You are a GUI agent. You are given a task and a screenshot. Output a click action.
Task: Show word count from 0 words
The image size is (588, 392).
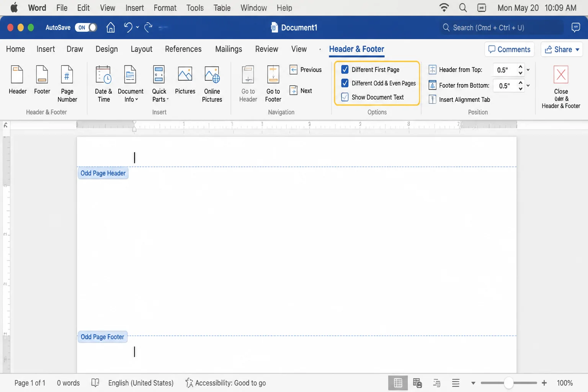click(x=68, y=383)
